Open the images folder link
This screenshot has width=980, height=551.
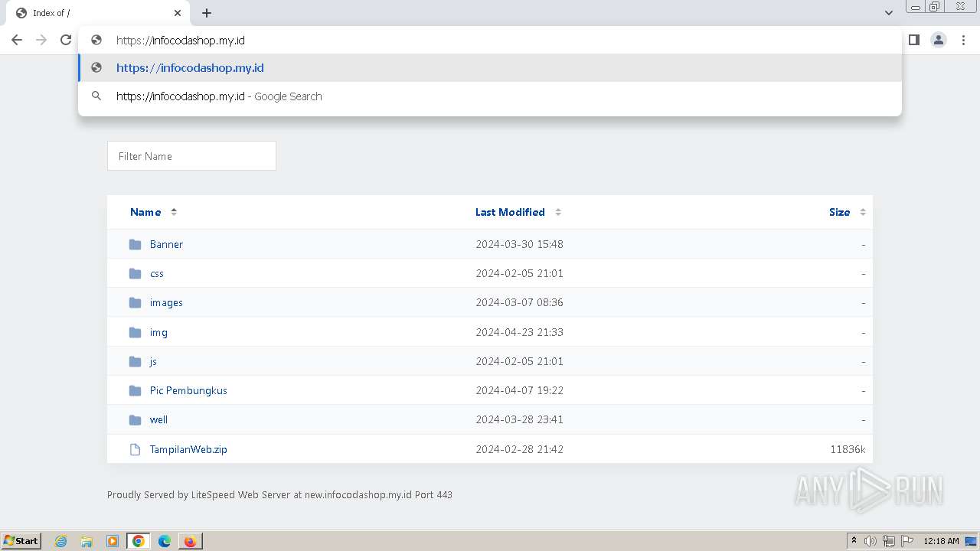(166, 302)
